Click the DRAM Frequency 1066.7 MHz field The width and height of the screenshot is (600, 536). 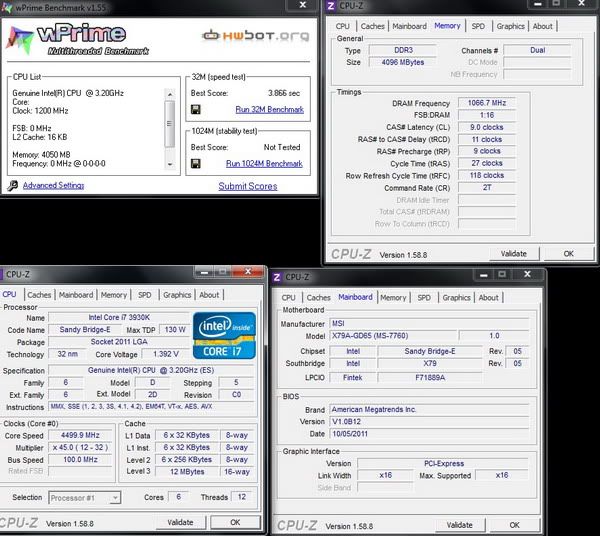coord(487,103)
